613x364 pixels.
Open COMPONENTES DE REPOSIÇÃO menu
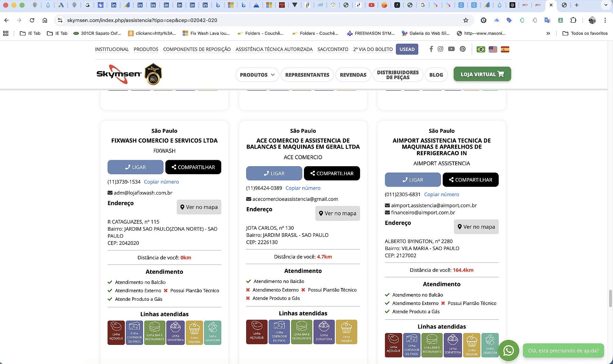pos(197,49)
